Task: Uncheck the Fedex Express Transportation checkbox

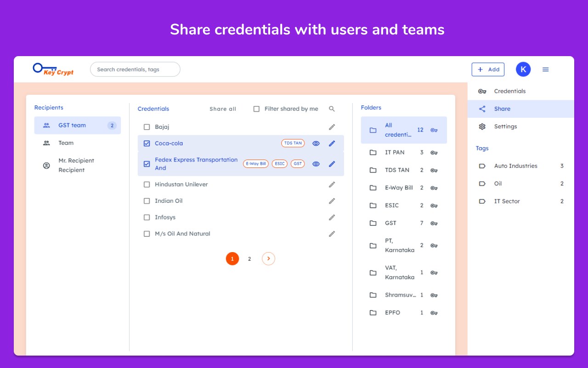Action: (147, 164)
